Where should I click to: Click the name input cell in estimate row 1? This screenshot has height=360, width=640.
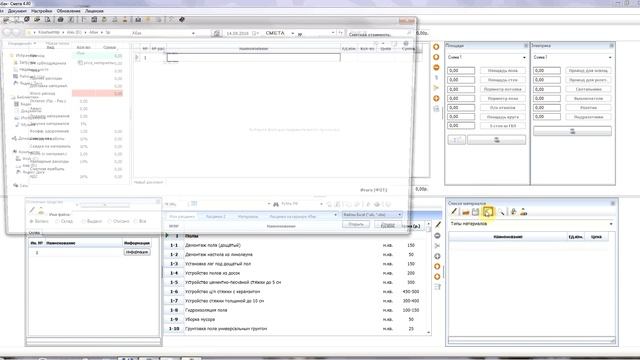253,58
